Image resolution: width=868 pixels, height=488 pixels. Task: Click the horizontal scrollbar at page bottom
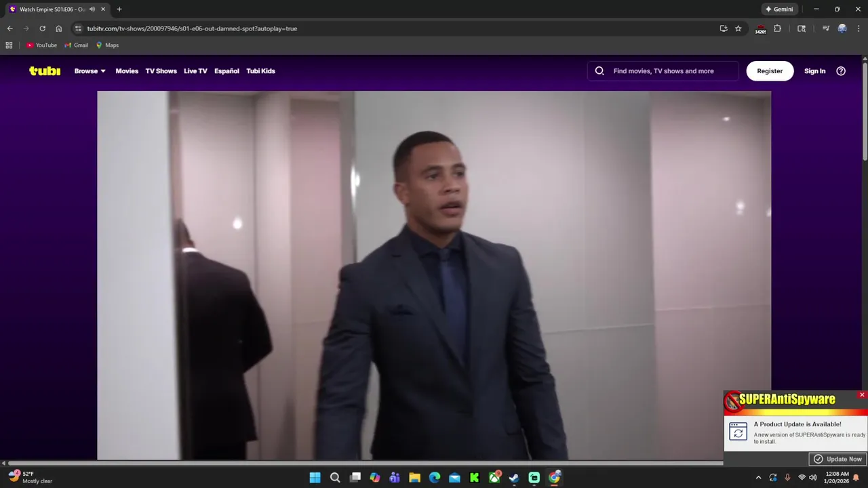366,463
